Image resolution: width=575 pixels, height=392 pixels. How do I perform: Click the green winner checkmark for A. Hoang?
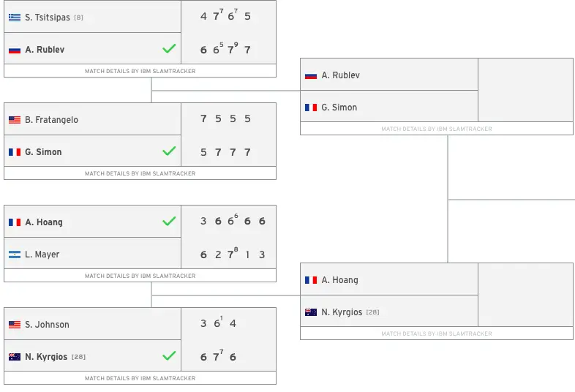(169, 221)
